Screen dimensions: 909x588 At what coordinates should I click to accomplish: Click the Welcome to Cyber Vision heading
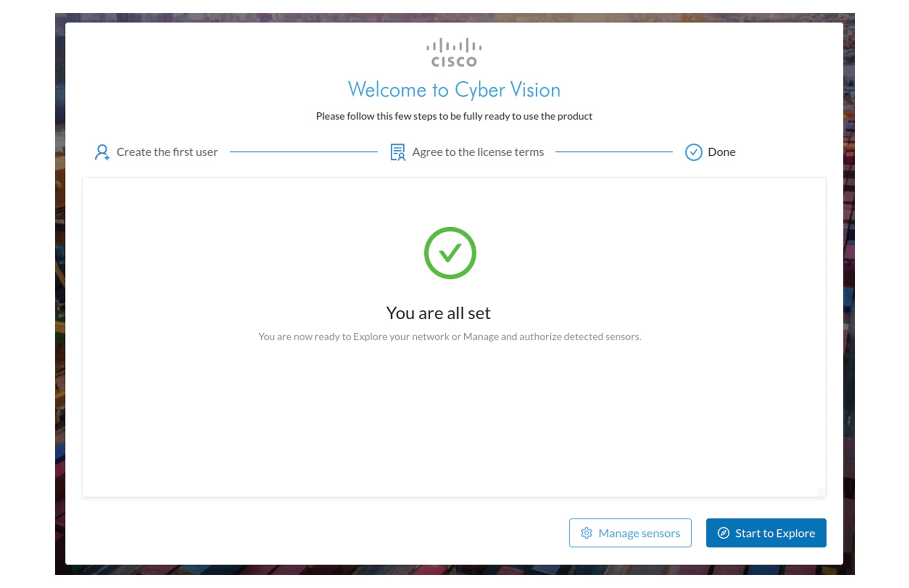[x=454, y=90]
